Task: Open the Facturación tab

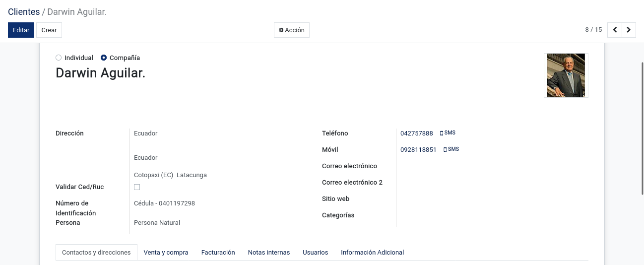Action: click(218, 252)
